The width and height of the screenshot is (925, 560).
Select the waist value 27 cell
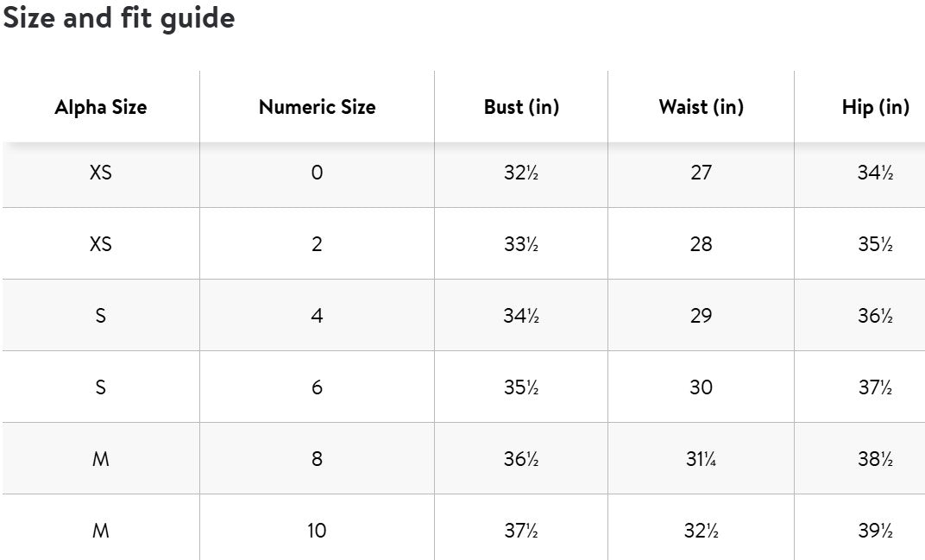pos(701,173)
